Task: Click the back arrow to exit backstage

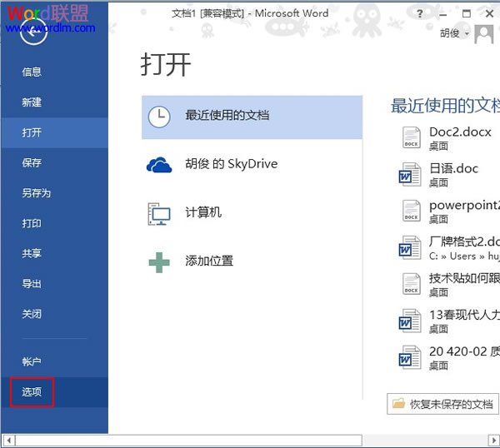Action: coord(32,33)
